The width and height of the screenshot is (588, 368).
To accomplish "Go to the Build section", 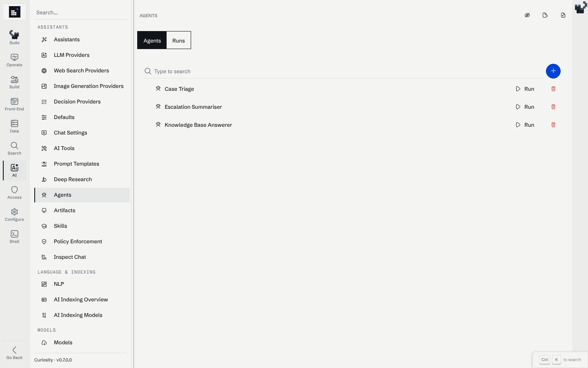I will (14, 82).
